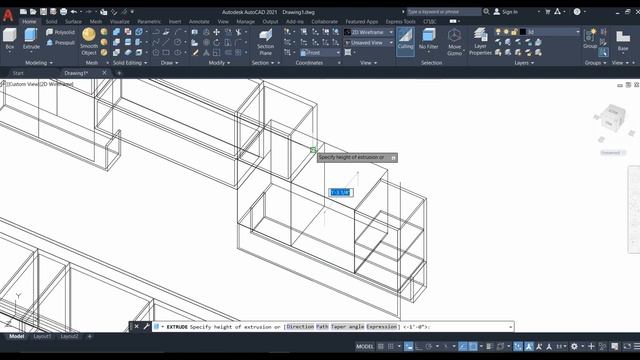Select the Rectangle draw tool

166,53
